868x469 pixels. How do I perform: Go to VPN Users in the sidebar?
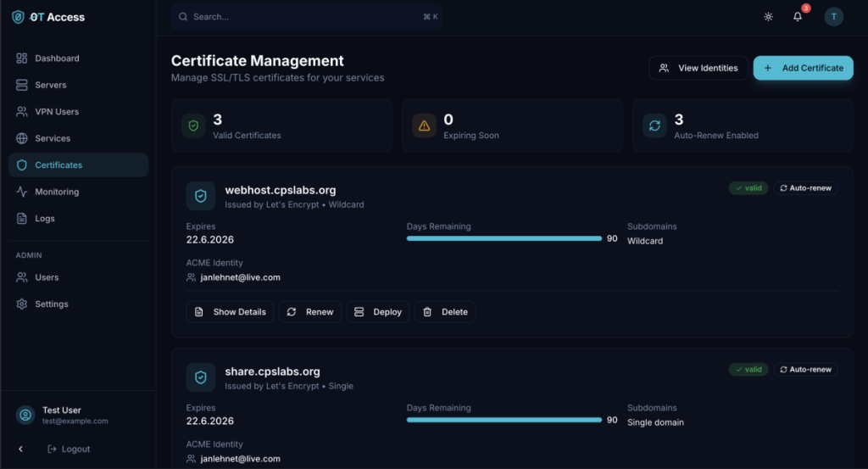point(57,112)
